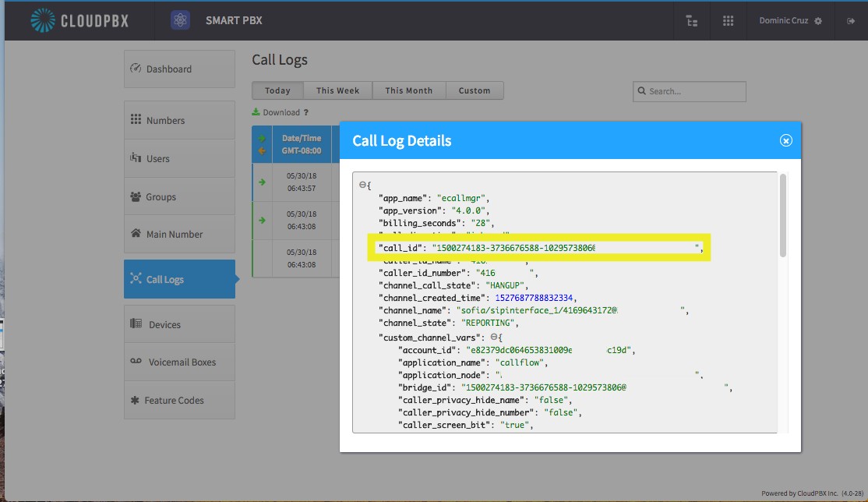This screenshot has width=868, height=502.
Task: Click the 05/30/18 06:43:57 date cell
Action: [x=302, y=182]
